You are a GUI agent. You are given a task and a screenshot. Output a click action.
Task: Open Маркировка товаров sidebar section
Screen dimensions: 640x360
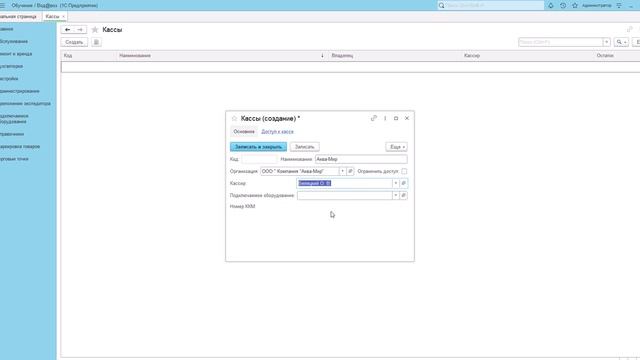click(20, 146)
